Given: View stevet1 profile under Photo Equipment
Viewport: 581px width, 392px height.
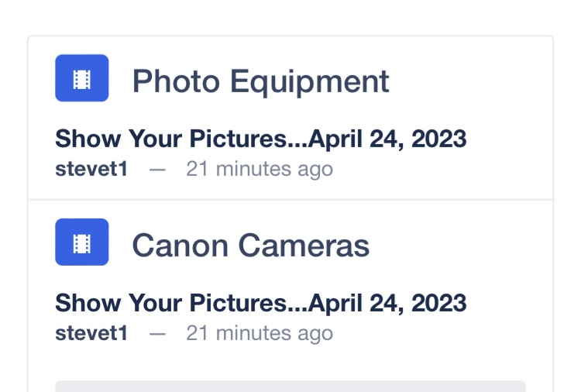Looking at the screenshot, I should 91,170.
